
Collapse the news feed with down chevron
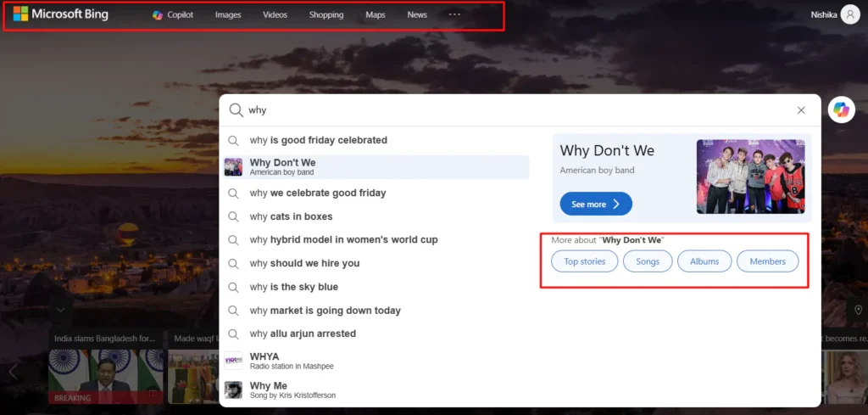pos(60,311)
